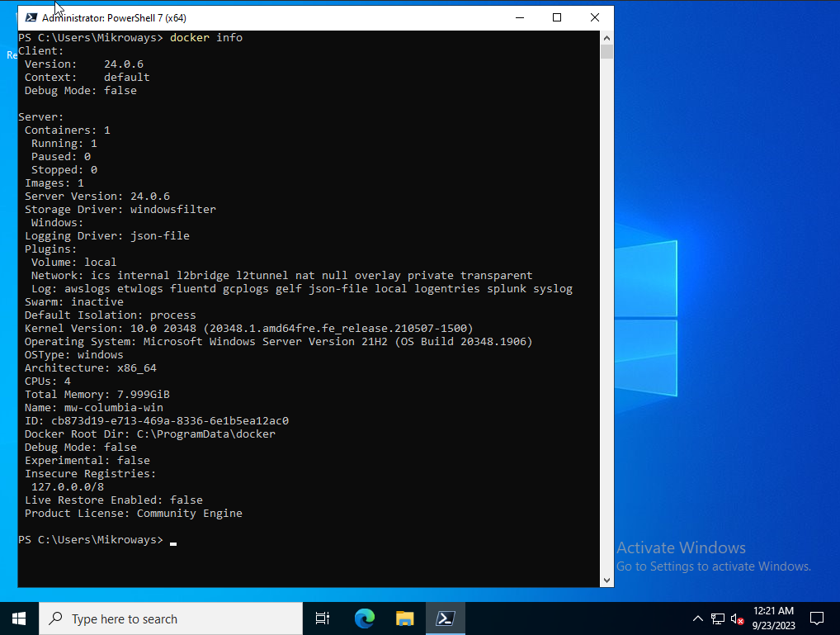Image resolution: width=840 pixels, height=635 pixels.
Task: Minimize the PowerShell 7 window
Action: (x=520, y=17)
